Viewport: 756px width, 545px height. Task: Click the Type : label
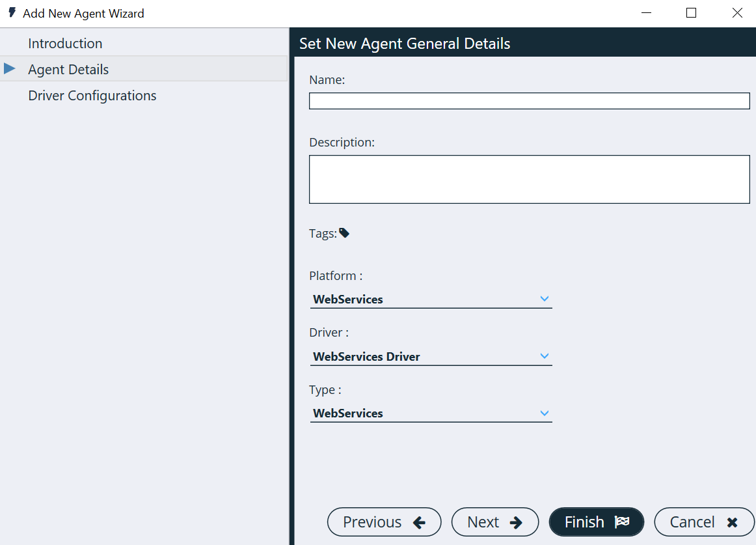tap(325, 389)
